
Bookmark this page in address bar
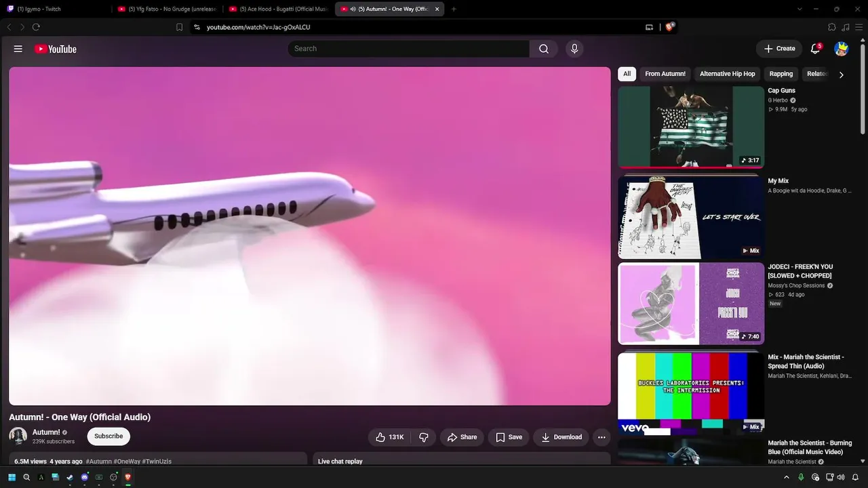click(179, 27)
